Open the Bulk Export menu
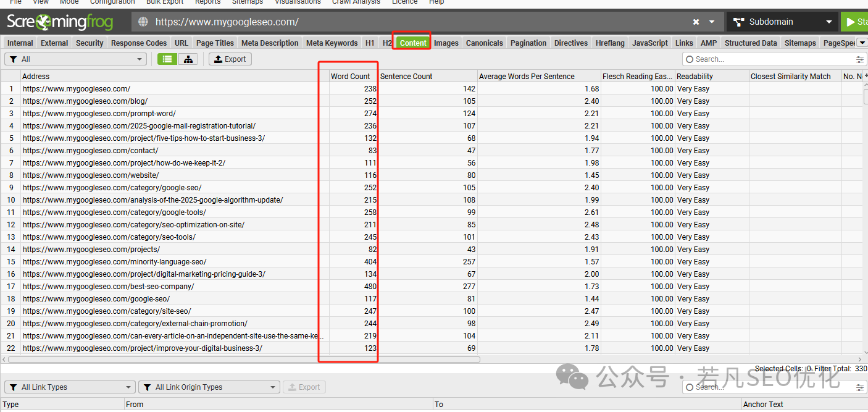Viewport: 868px width, 412px height. click(165, 2)
